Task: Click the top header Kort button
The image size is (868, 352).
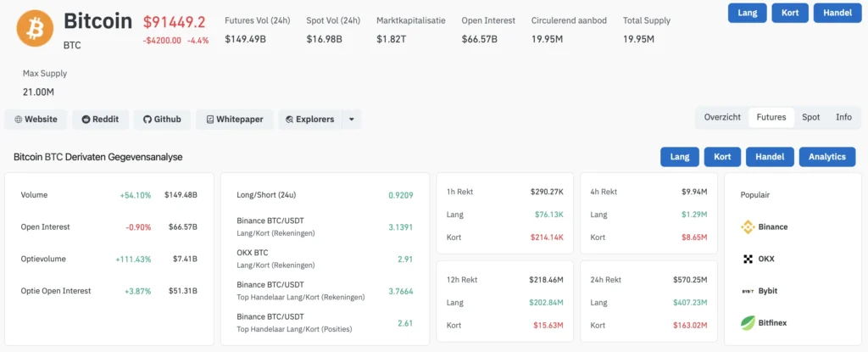Action: coord(790,13)
